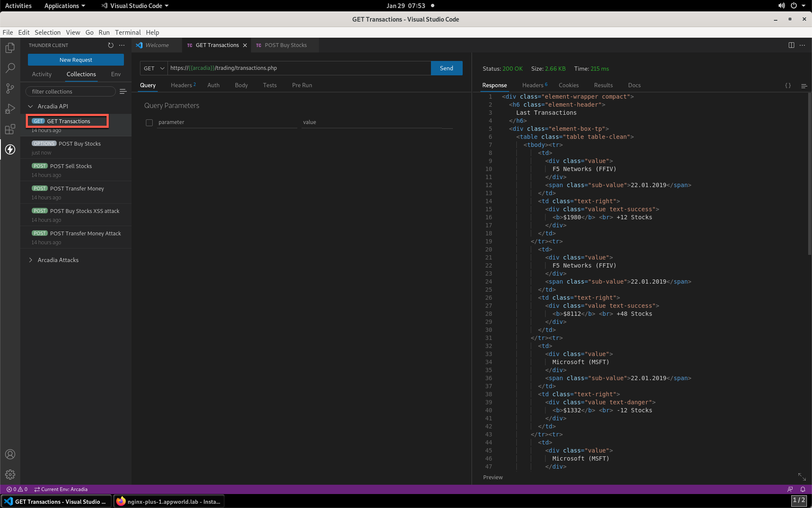This screenshot has width=812, height=508.
Task: Open the collections menu icon beside filter
Action: [x=123, y=91]
